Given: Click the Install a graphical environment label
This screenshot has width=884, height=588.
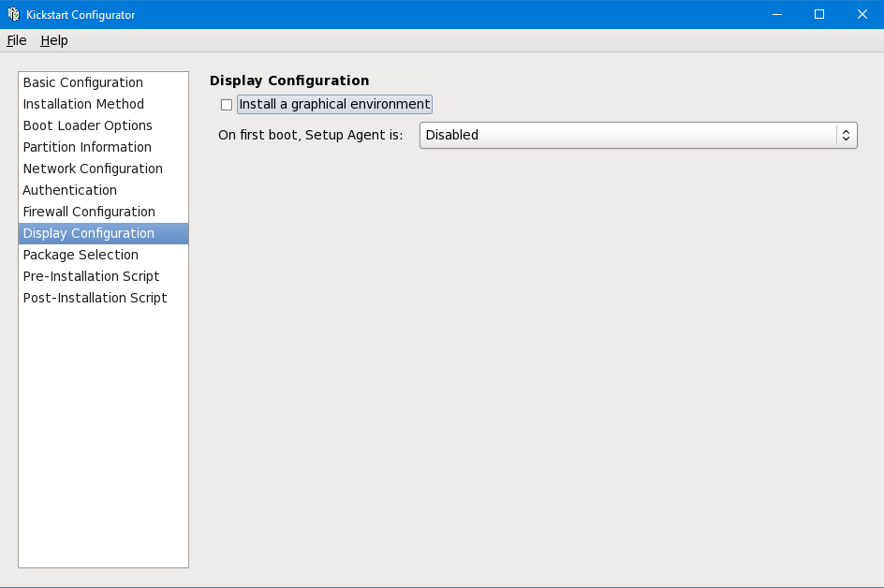Looking at the screenshot, I should [x=334, y=104].
